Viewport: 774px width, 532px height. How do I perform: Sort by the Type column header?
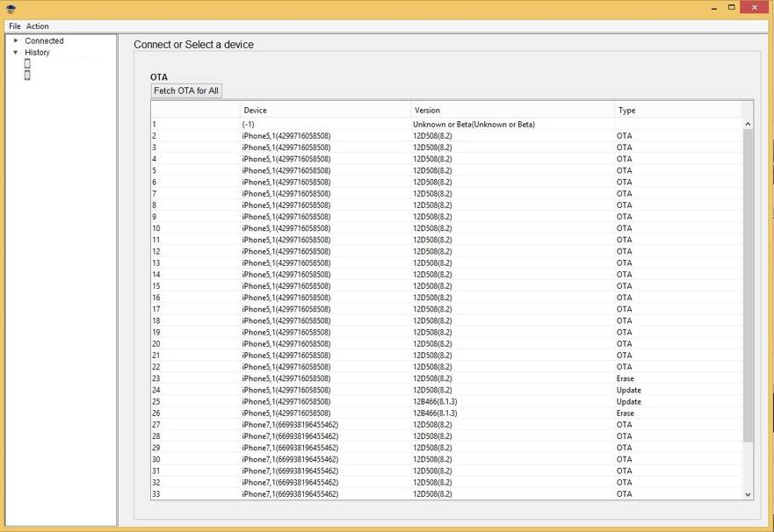[677, 110]
